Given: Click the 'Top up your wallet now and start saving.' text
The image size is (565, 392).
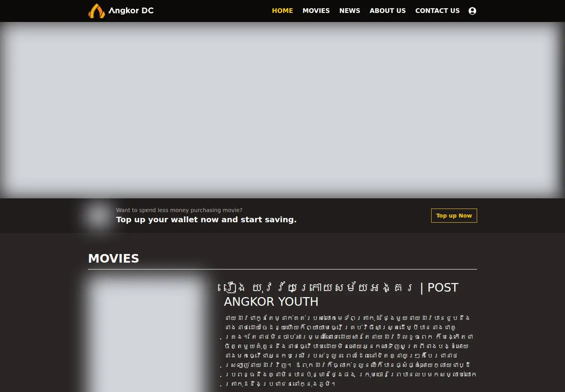Looking at the screenshot, I should click(x=206, y=220).
